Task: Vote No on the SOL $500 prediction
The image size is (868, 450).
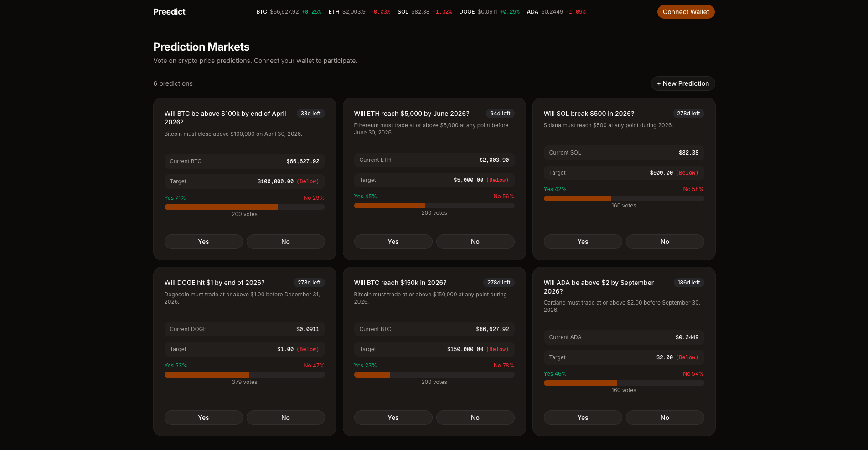Action: 665,242
